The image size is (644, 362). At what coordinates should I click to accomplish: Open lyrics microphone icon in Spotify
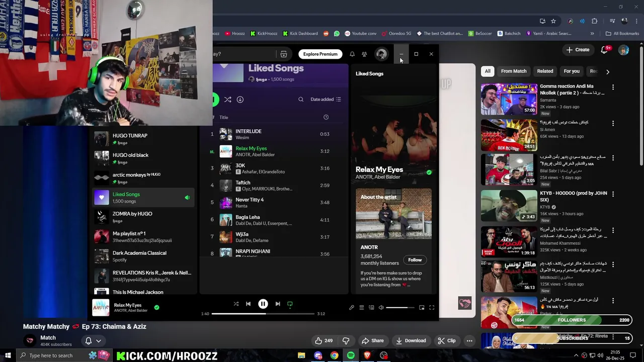[352, 307]
